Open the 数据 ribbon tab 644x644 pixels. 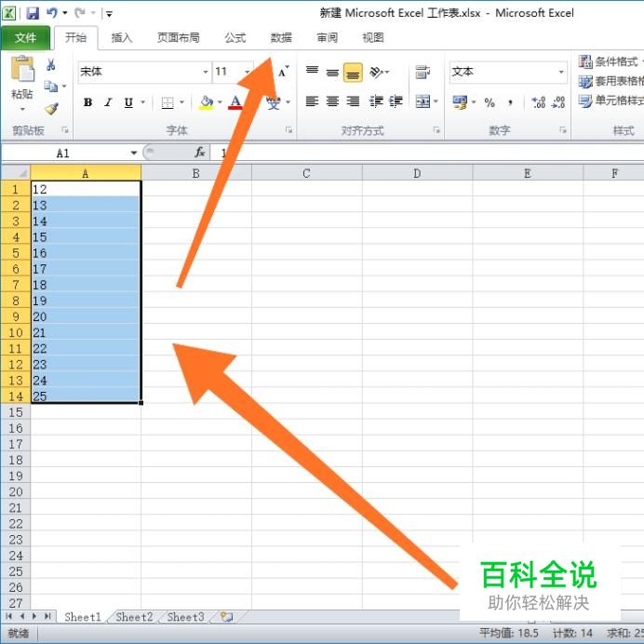281,38
